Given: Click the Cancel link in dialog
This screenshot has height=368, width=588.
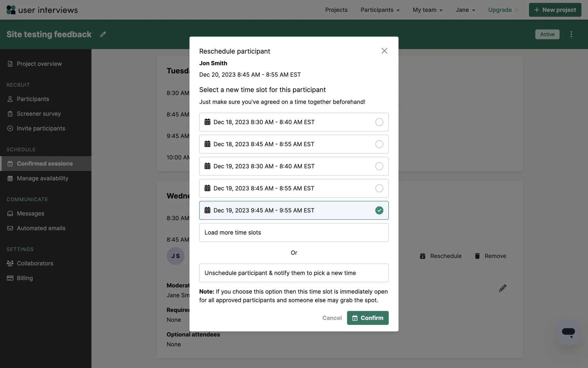Looking at the screenshot, I should [x=332, y=318].
